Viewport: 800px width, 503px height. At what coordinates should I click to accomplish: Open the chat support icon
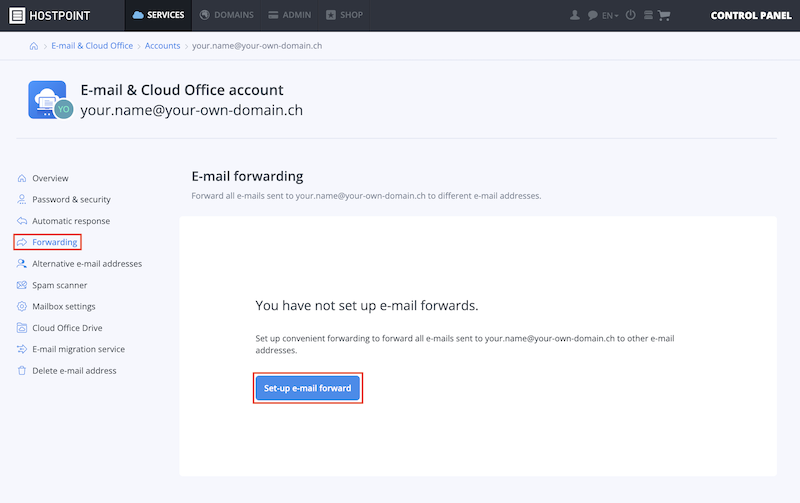click(592, 15)
